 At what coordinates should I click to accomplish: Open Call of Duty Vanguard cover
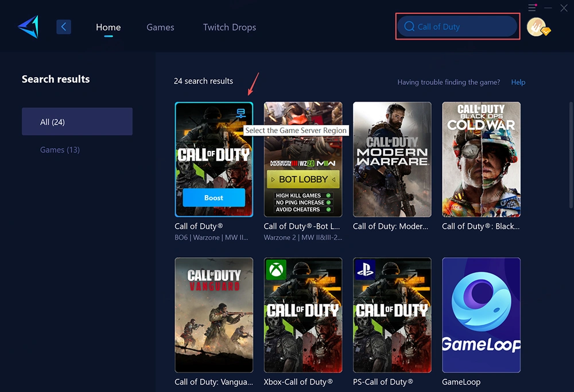(214, 315)
